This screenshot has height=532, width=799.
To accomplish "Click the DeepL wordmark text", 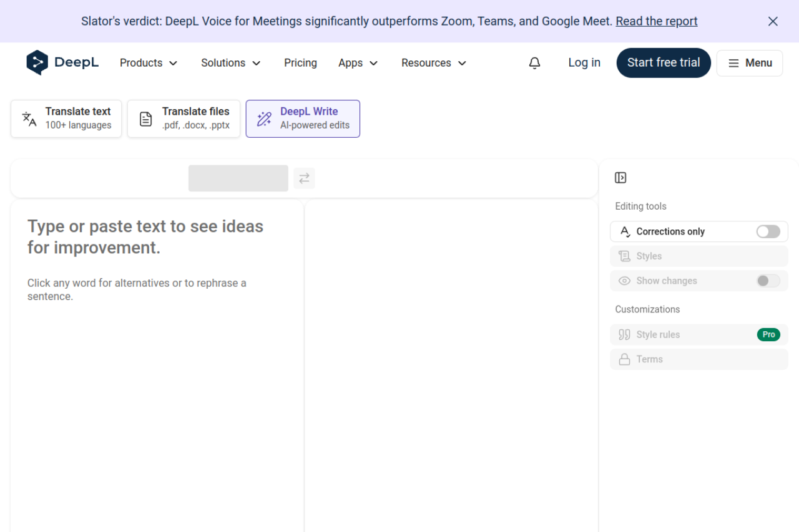I will (x=76, y=62).
